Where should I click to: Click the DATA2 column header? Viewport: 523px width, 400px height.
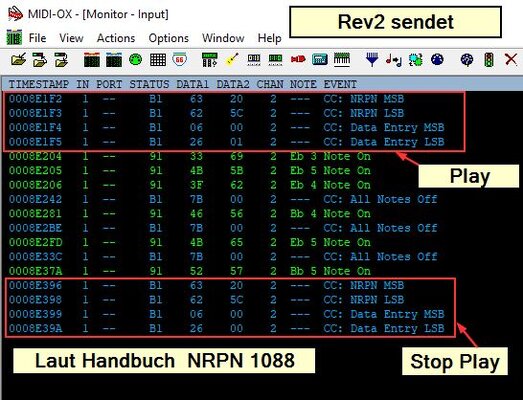[233, 84]
